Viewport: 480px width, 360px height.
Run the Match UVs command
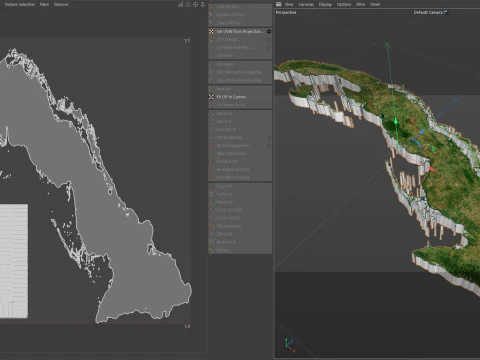(x=240, y=162)
